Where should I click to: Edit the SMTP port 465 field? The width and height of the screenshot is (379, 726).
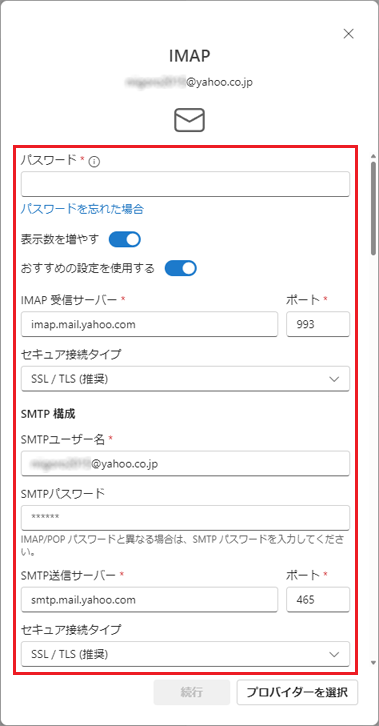318,600
